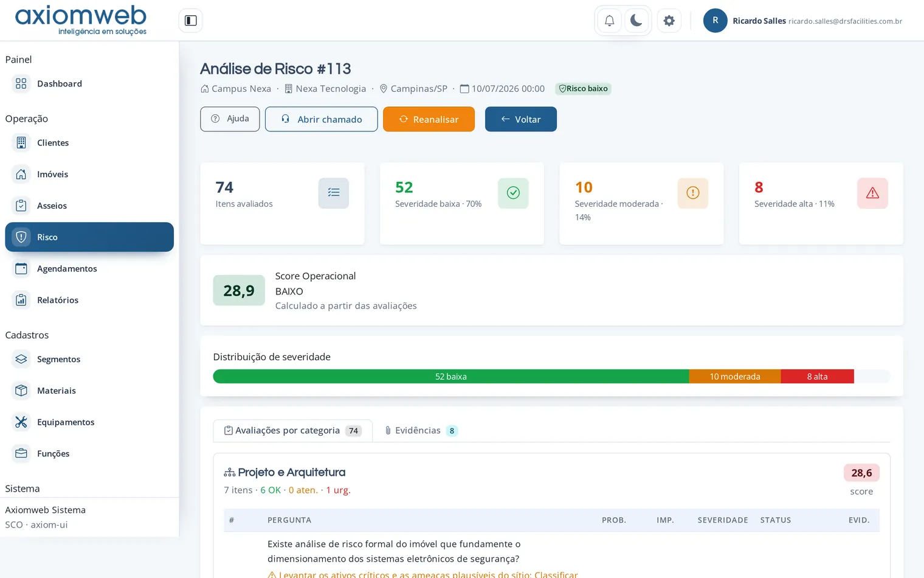Click the Funções card icon

pyautogui.click(x=21, y=454)
